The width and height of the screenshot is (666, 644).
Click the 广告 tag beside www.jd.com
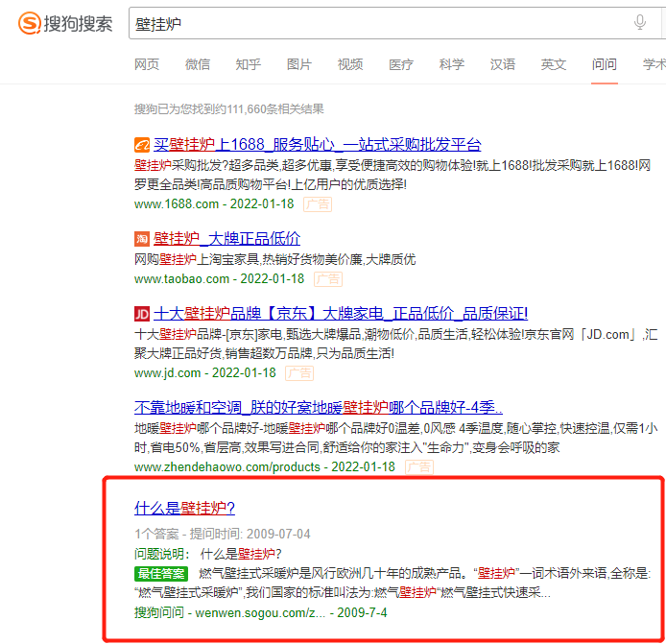299,373
